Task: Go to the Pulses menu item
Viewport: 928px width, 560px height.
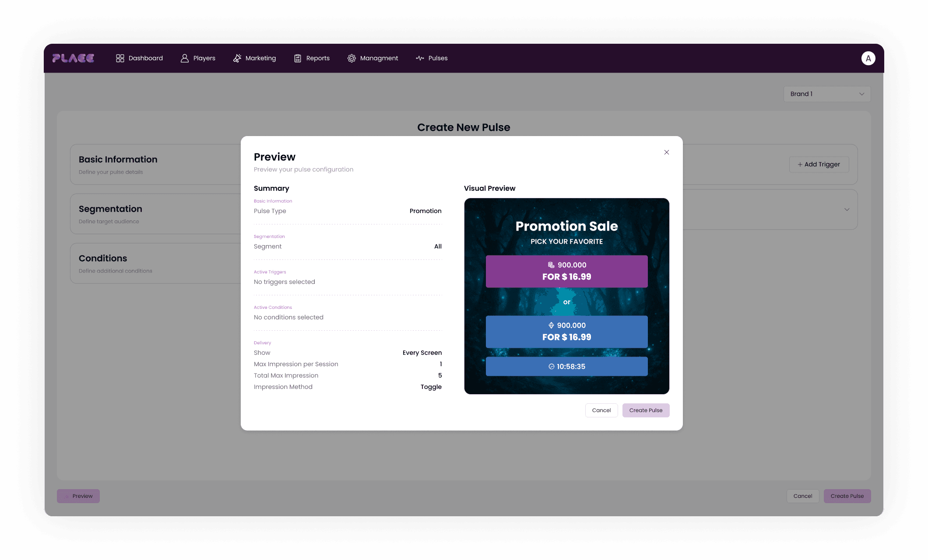Action: tap(438, 58)
